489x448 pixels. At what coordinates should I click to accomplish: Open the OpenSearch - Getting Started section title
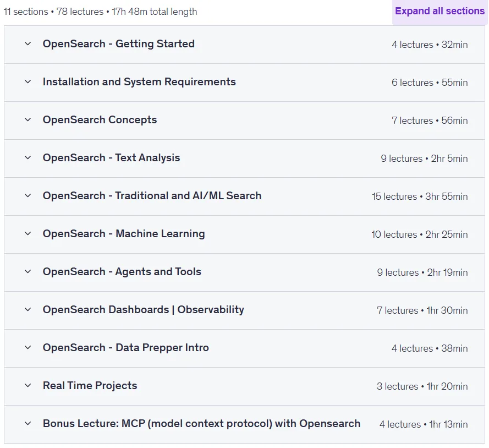[x=118, y=44]
